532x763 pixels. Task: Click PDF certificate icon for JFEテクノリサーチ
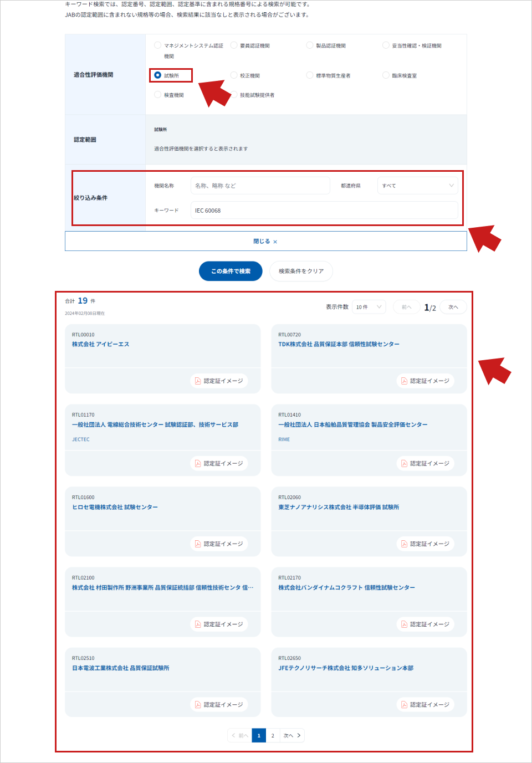click(405, 704)
